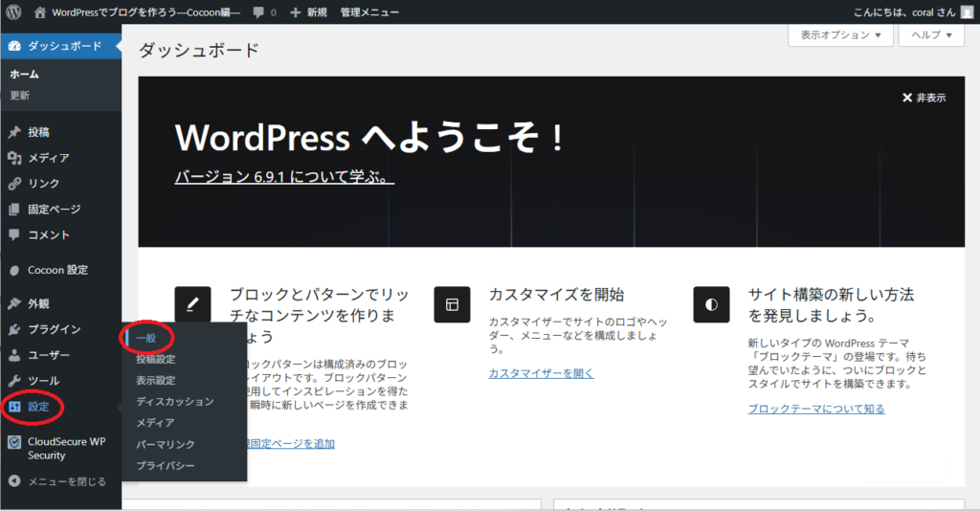Click the 外観 label in the sidebar
The image size is (980, 511).
tap(38, 303)
